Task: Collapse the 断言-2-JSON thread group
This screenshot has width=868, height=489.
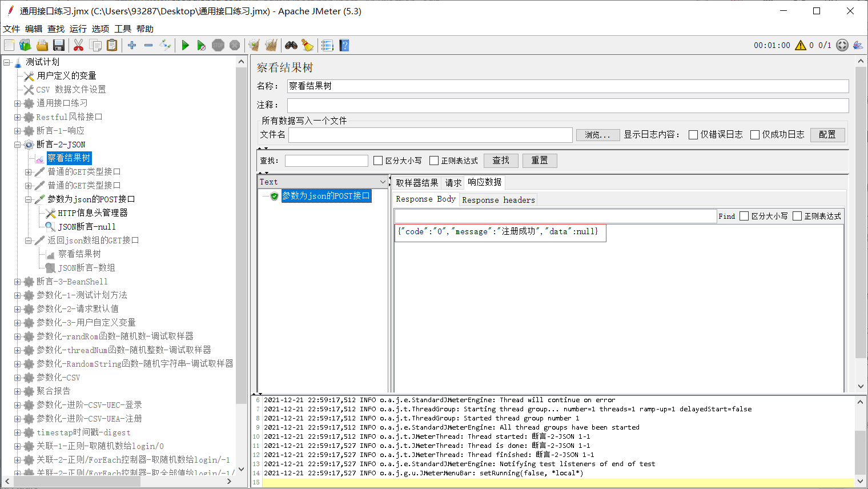Action: [17, 145]
